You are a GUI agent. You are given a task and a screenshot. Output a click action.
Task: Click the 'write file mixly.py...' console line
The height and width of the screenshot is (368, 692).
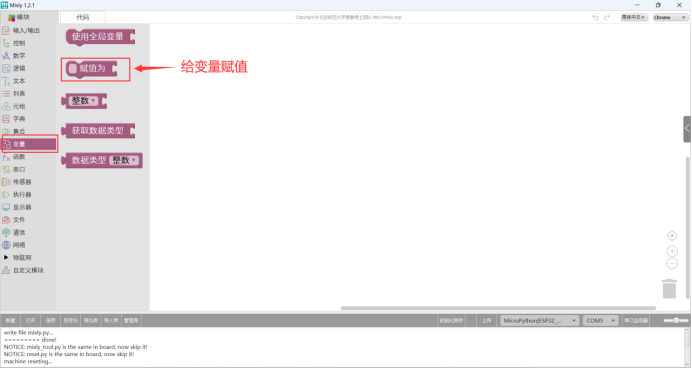[x=28, y=333]
